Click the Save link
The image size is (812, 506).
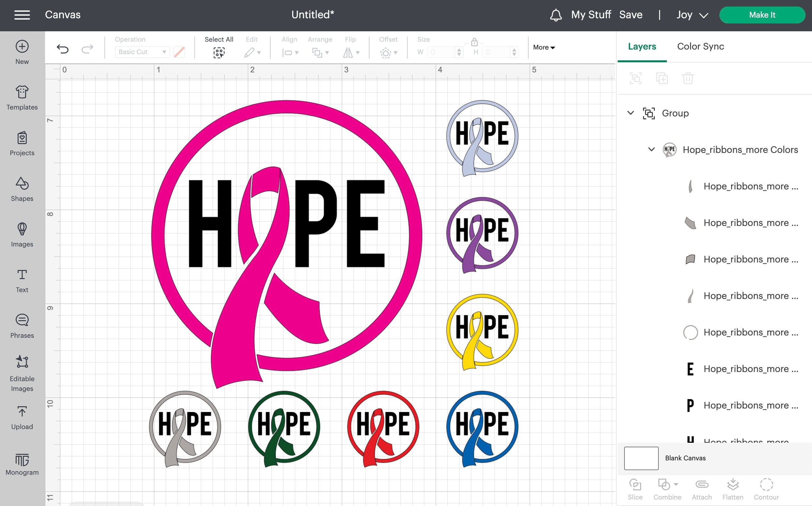pos(631,15)
